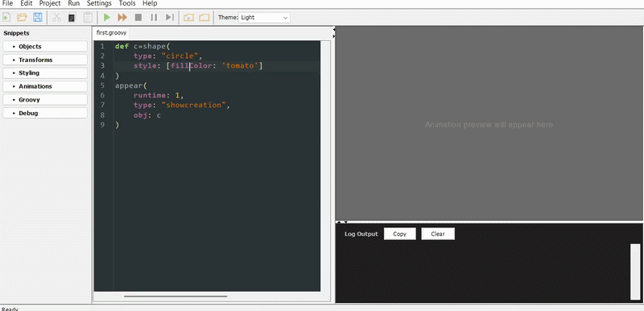Click the Clear button in Log Output
Screen dimensions: 644x311
click(x=438, y=234)
